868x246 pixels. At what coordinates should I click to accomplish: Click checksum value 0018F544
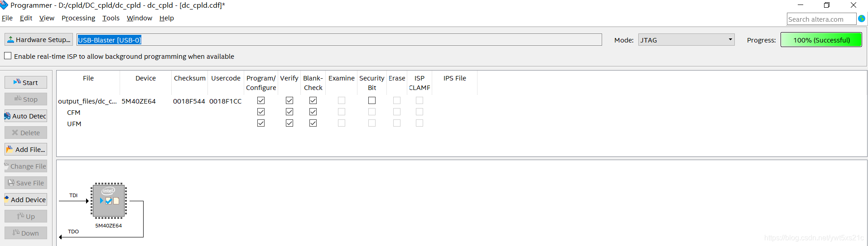189,101
